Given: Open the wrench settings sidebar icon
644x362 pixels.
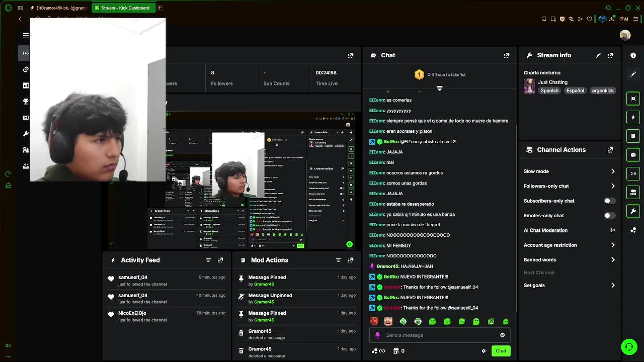Looking at the screenshot, I should (x=26, y=134).
